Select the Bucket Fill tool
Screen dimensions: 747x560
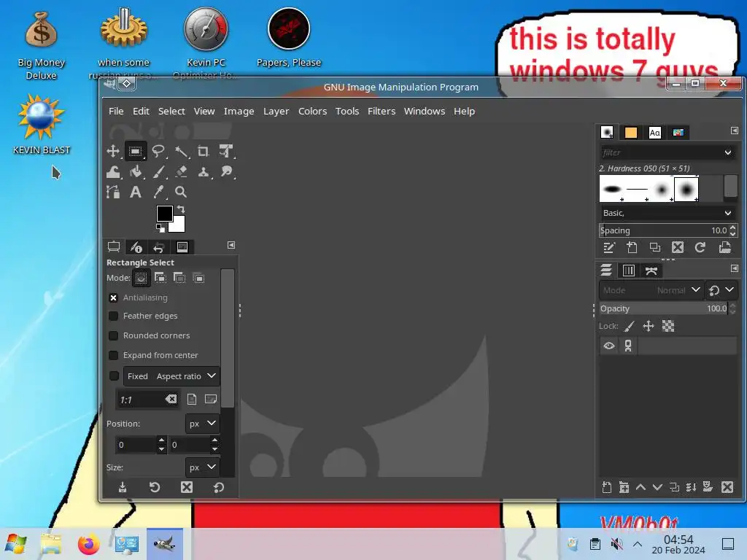pos(135,172)
